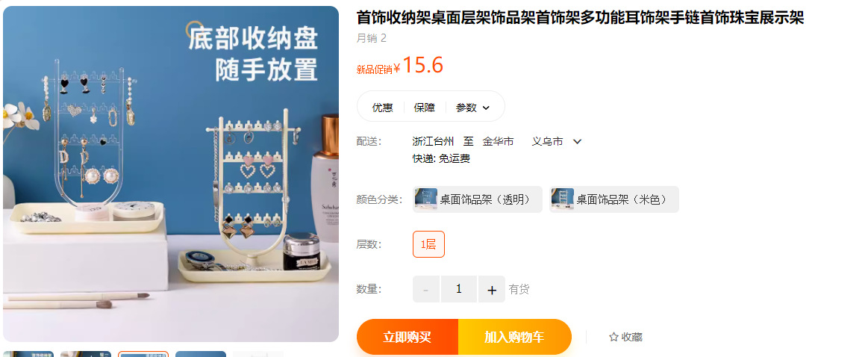The width and height of the screenshot is (868, 357).
Task: Select the second product thumbnail
Action: (86, 354)
